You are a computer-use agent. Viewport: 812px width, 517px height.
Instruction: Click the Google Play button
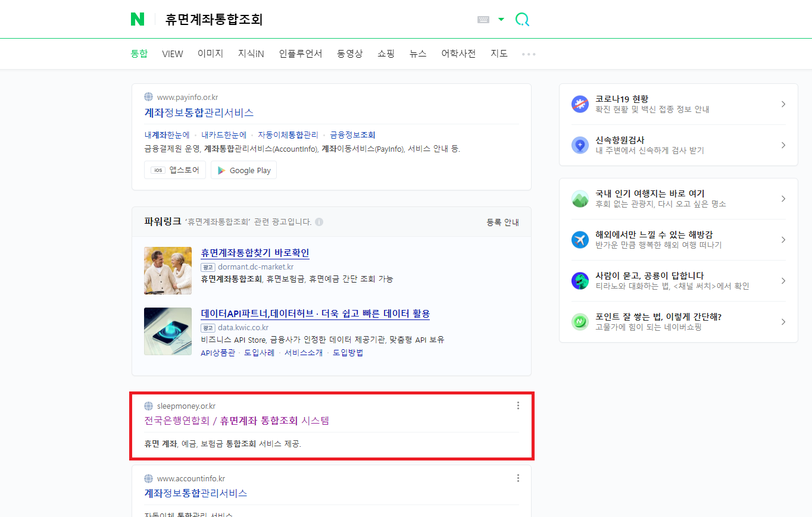pos(243,170)
